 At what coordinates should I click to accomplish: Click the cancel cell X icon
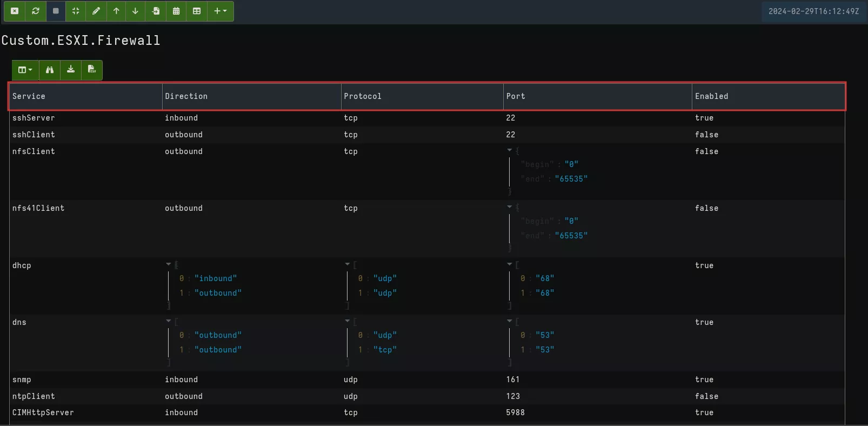[x=15, y=11]
